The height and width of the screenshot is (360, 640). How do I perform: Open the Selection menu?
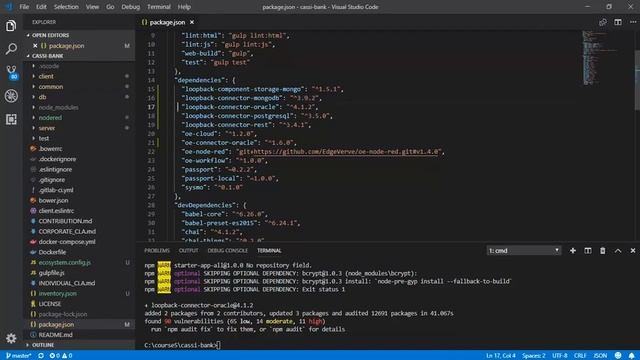pos(66,7)
